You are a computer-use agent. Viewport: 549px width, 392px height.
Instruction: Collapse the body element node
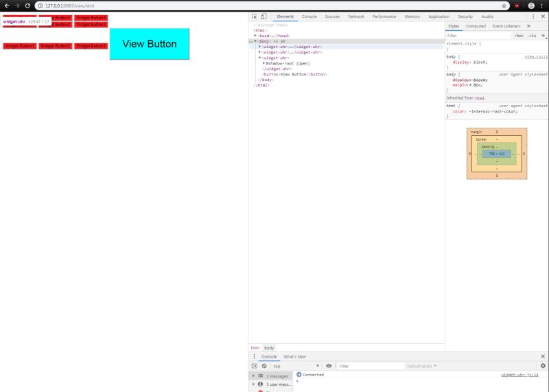pyautogui.click(x=255, y=41)
